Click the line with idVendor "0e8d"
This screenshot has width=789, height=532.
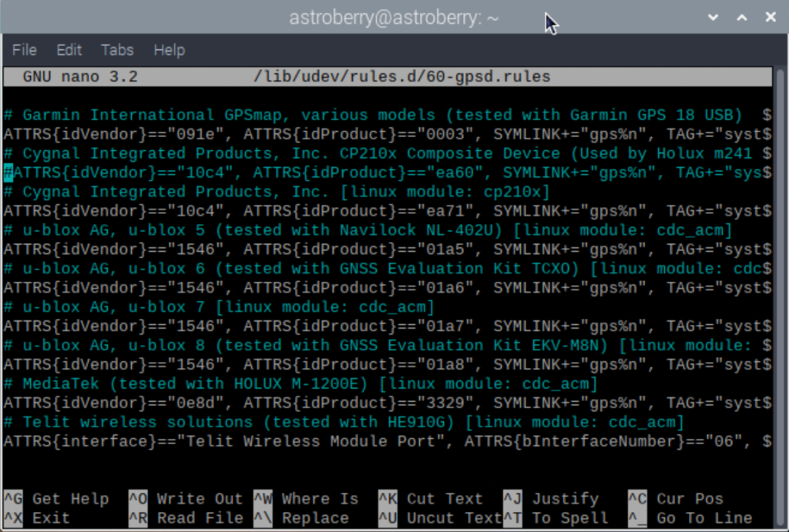(388, 403)
